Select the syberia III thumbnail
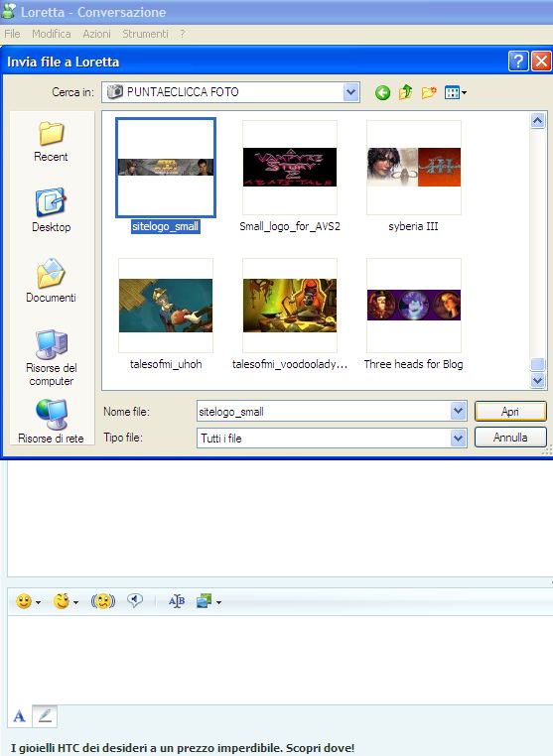The height and width of the screenshot is (756, 553). (x=414, y=168)
